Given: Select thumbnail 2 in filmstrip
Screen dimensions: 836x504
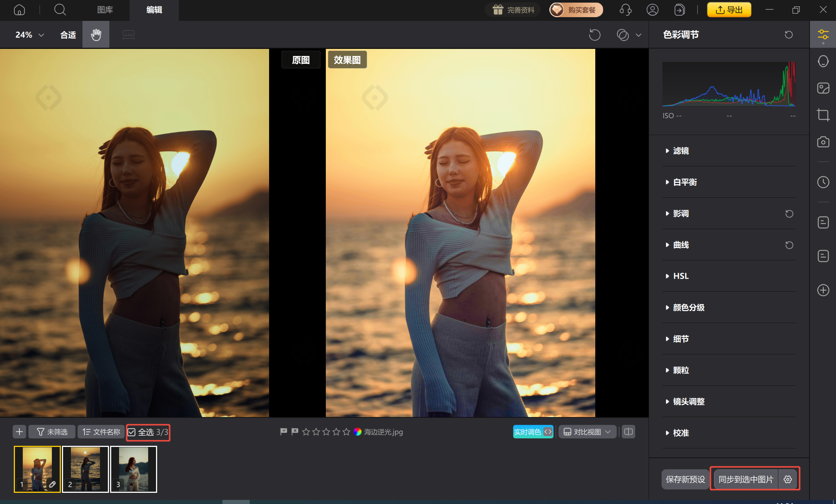Looking at the screenshot, I should coord(85,469).
